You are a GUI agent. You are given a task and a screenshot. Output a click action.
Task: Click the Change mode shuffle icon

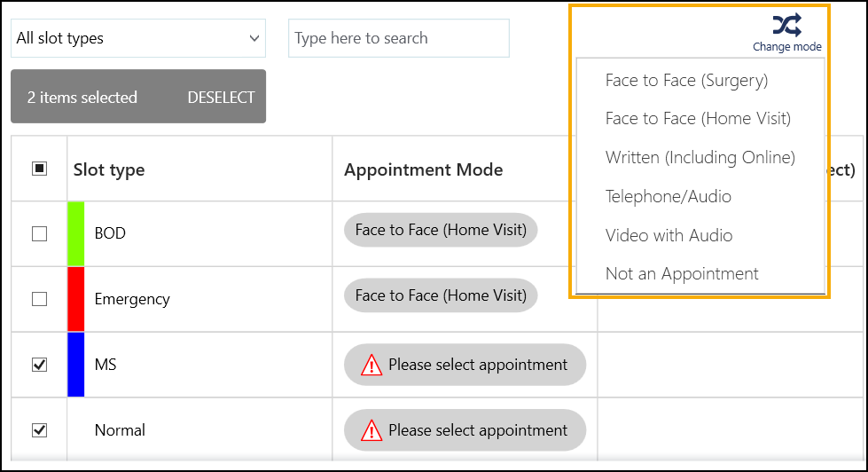click(x=786, y=25)
